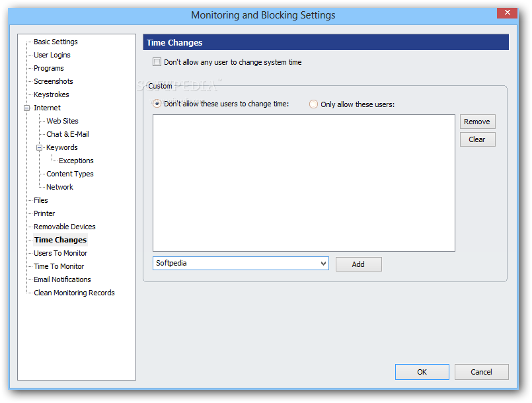Screen dimensions: 532x403
Task: Open the Softpedia user dropdown
Action: [323, 264]
